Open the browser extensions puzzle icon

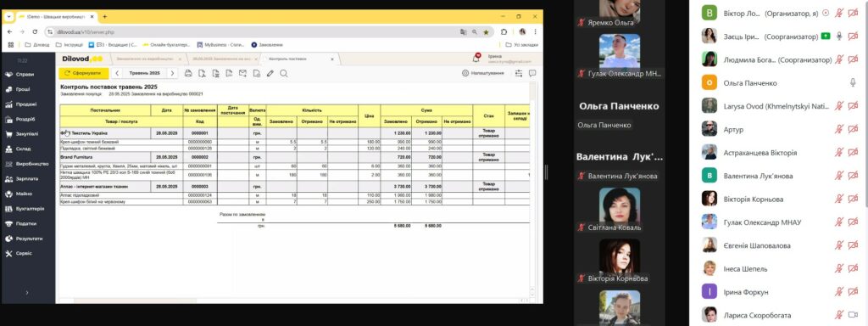[504, 32]
